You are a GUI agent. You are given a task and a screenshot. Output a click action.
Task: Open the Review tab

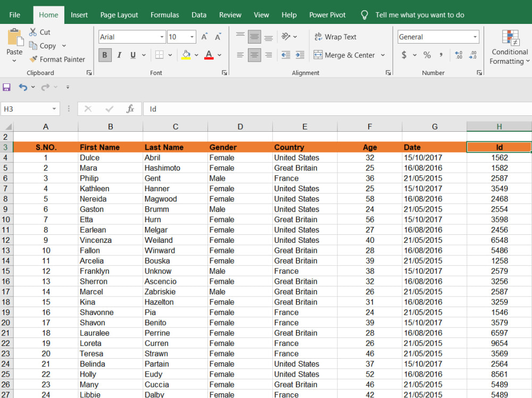click(x=230, y=15)
